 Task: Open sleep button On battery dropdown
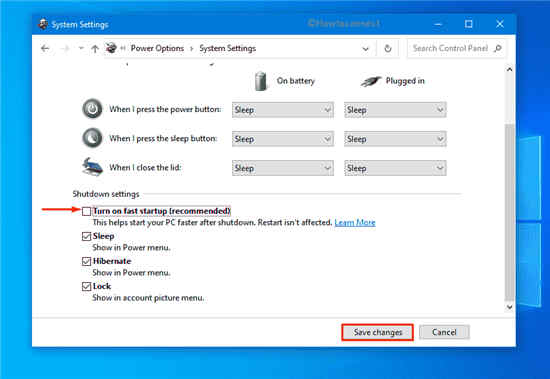click(x=283, y=139)
